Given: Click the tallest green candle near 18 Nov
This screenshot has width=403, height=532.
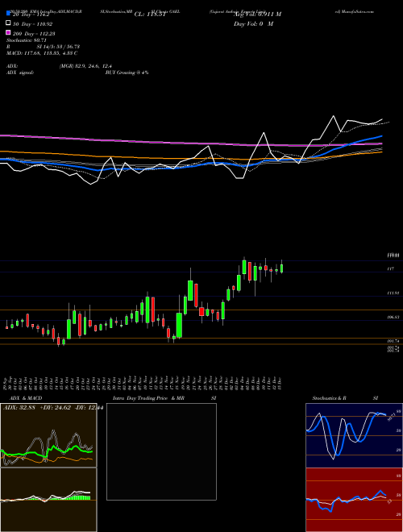Looking at the screenshot, I should [179, 325].
